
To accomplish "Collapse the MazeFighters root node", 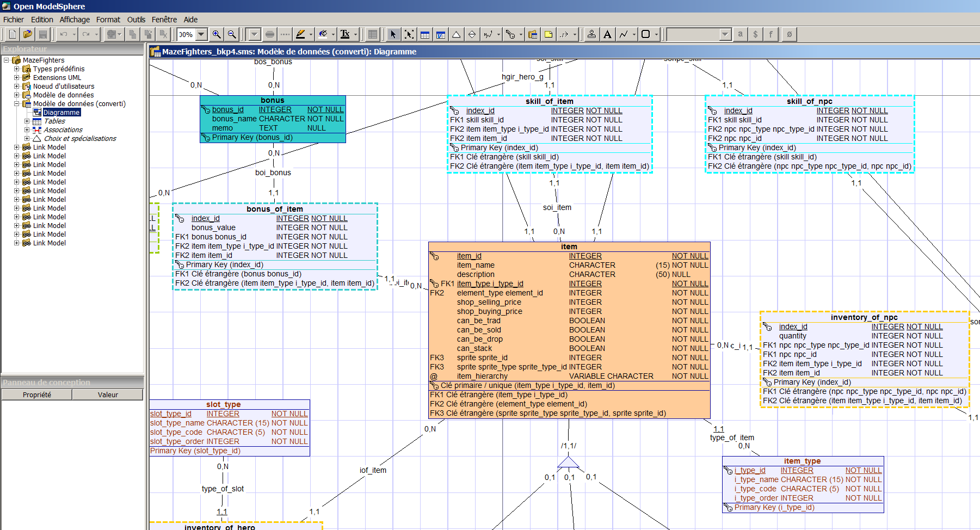I will (7, 60).
